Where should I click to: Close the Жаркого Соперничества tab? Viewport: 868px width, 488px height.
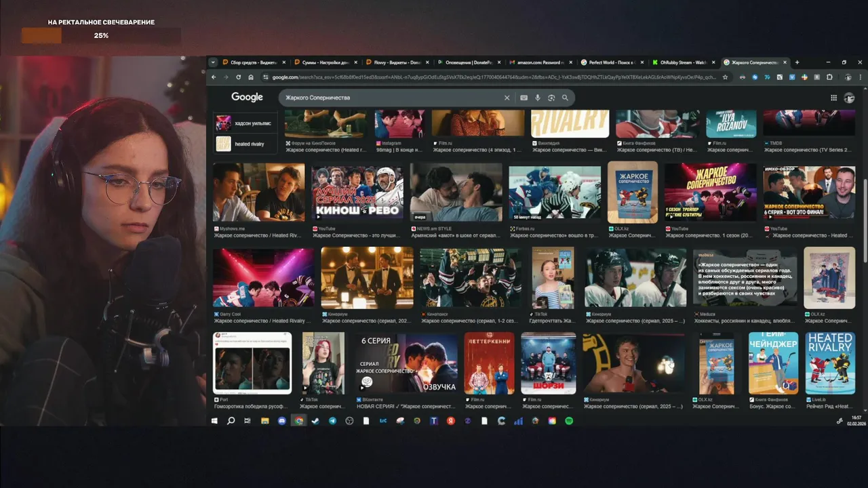point(785,62)
